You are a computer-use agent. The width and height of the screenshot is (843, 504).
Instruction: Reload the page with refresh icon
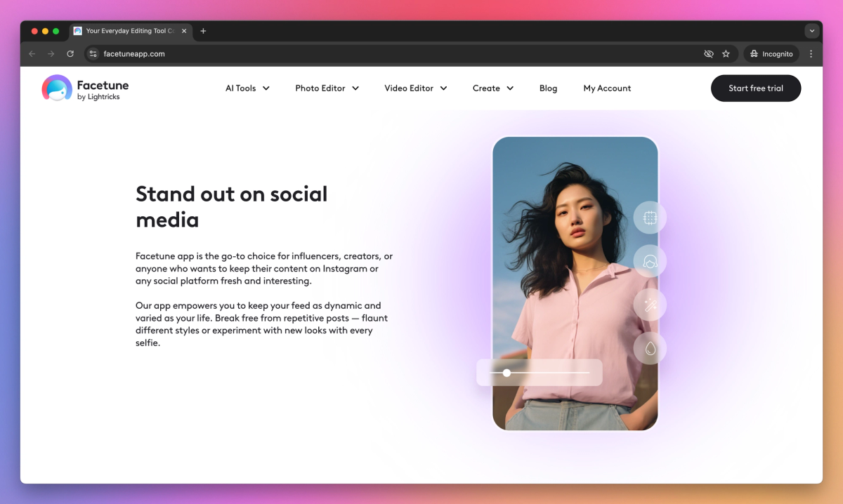[x=70, y=54]
